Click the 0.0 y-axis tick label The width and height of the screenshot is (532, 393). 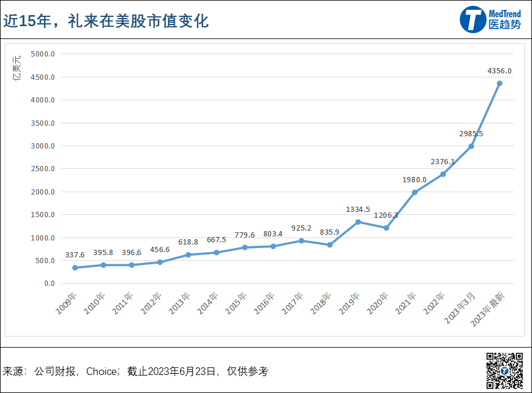point(50,284)
